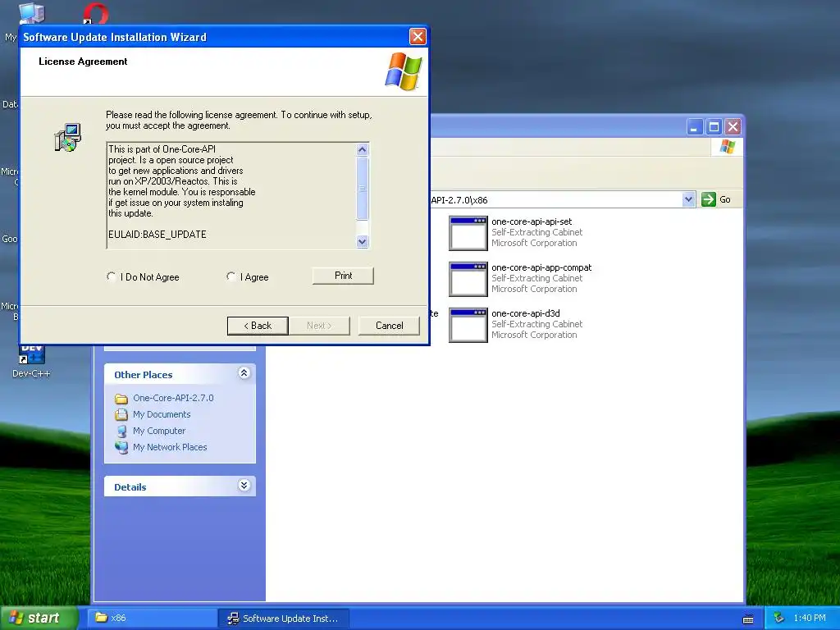Viewport: 840px width, 630px height.
Task: Click the Cancel button in the wizard
Action: pos(389,326)
